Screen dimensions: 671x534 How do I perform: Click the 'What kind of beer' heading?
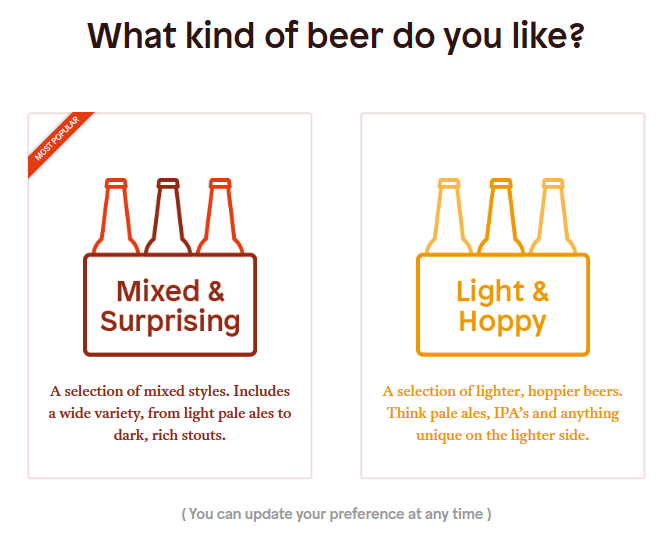pyautogui.click(x=336, y=36)
